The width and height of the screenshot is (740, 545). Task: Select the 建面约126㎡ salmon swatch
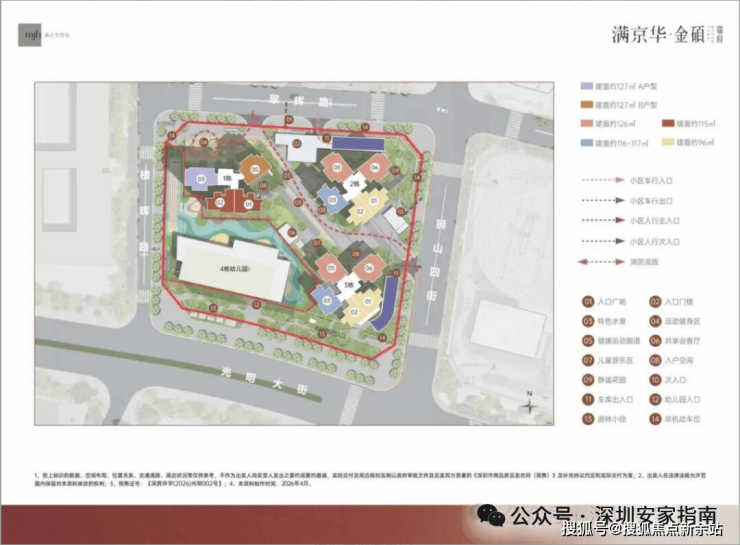point(587,124)
